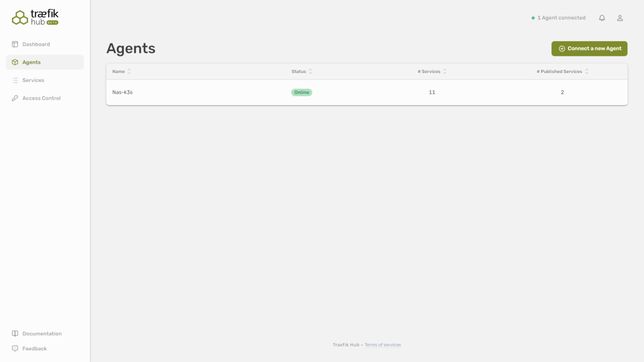
Task: Click the published services count 2
Action: pyautogui.click(x=562, y=93)
